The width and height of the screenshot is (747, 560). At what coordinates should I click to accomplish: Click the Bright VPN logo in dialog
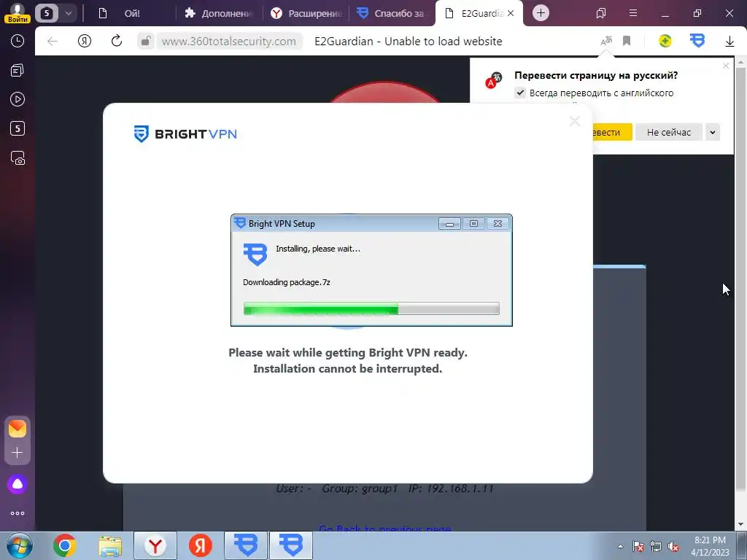tap(185, 134)
